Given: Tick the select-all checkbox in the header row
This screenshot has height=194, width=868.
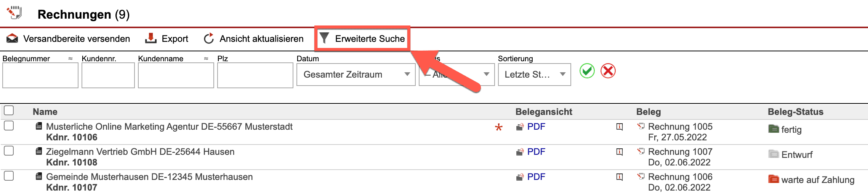Looking at the screenshot, I should pyautogui.click(x=9, y=111).
